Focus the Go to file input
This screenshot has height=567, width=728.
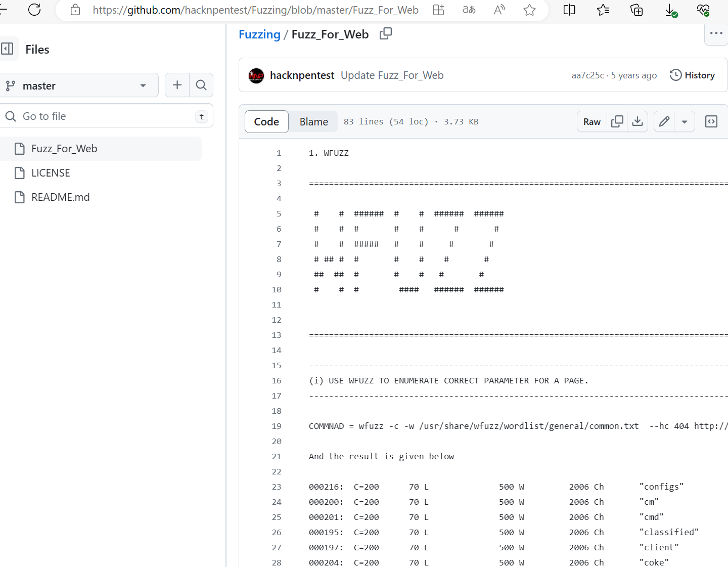pyautogui.click(x=106, y=116)
